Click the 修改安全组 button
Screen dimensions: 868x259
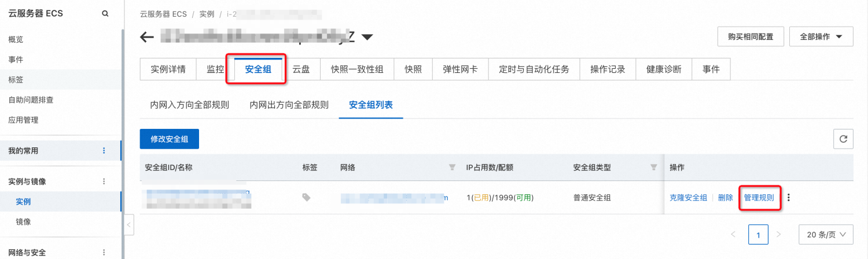tap(169, 139)
